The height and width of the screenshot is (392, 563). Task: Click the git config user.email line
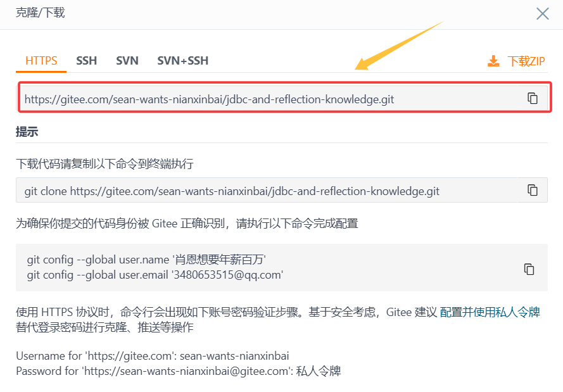(155, 275)
